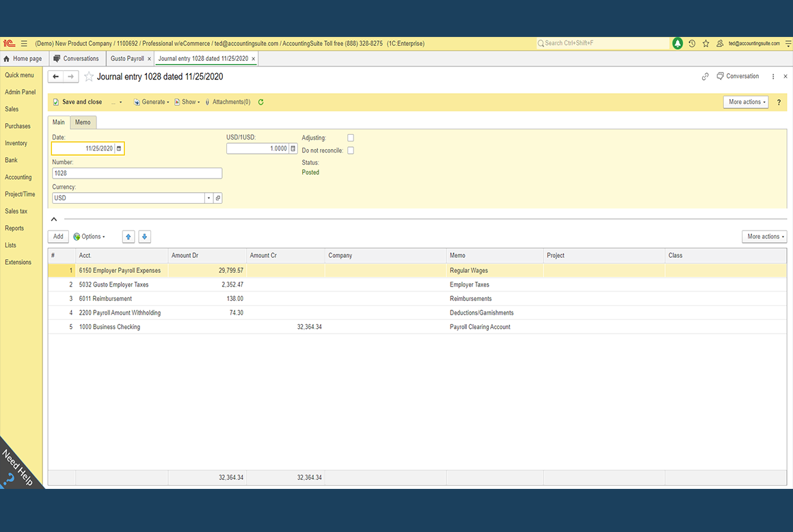Screen dimensions: 793x532
Task: Click Save and close
Action: (77, 102)
